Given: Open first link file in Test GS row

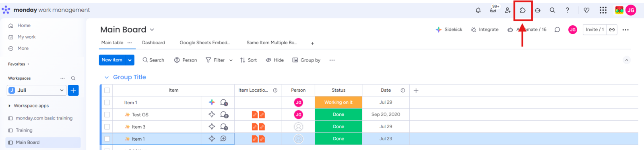Looking at the screenshot, I should point(254,115).
